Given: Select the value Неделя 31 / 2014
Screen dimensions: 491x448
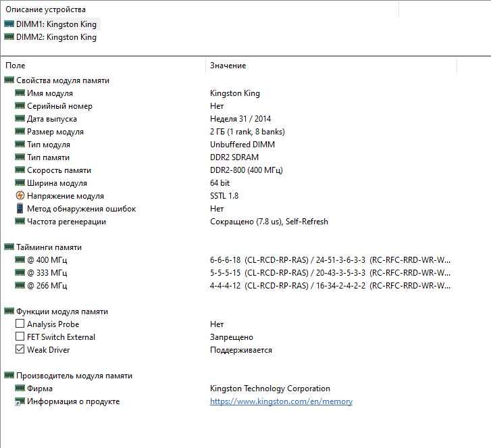Looking at the screenshot, I should [240, 119].
